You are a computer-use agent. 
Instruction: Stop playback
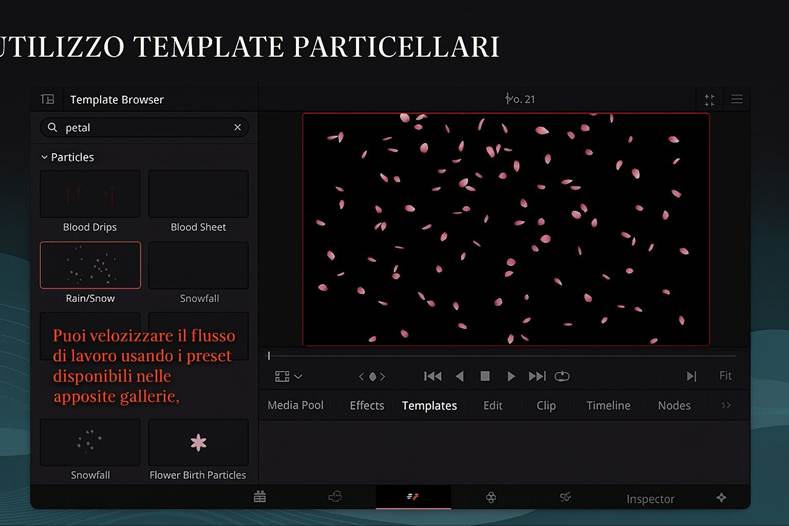[485, 376]
